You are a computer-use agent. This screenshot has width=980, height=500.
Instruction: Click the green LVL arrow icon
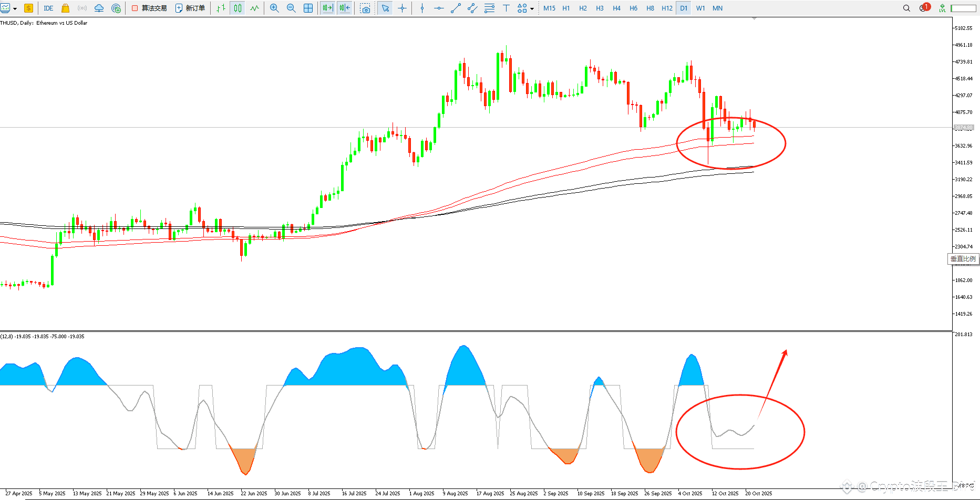[942, 8]
